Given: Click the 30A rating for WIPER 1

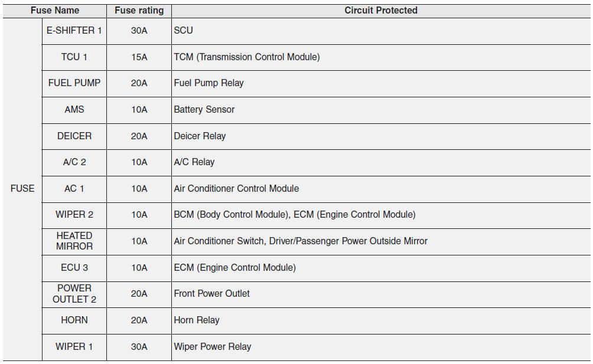Looking at the screenshot, I should tap(139, 346).
